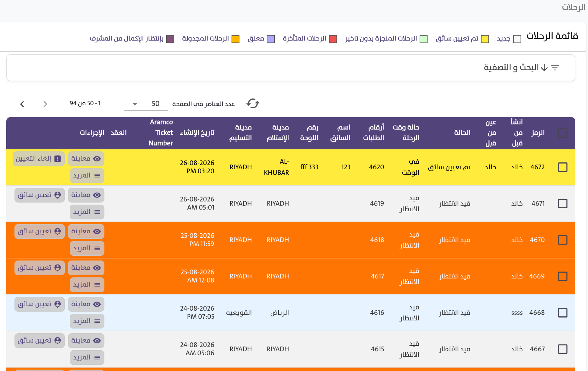The image size is (588, 371).
Task: Check the checkbox for trip 4669
Action: click(x=562, y=276)
